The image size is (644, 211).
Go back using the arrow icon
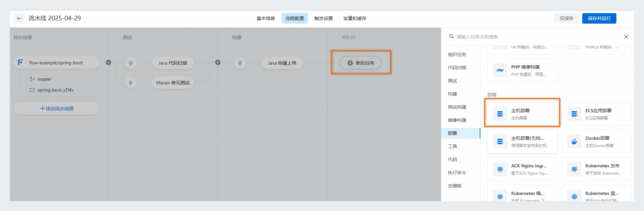click(19, 18)
